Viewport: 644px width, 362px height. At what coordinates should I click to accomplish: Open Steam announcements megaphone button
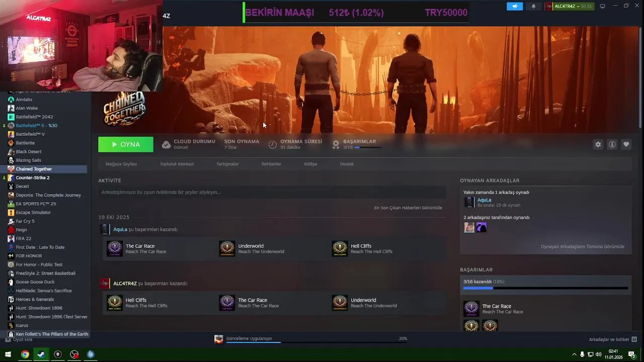pyautogui.click(x=514, y=6)
